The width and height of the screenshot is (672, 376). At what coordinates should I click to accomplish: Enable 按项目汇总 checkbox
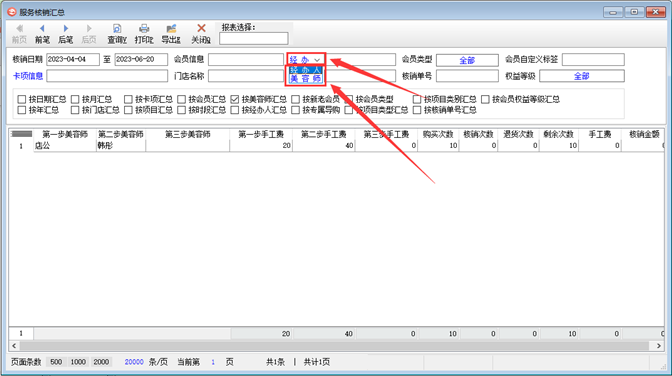click(x=128, y=110)
